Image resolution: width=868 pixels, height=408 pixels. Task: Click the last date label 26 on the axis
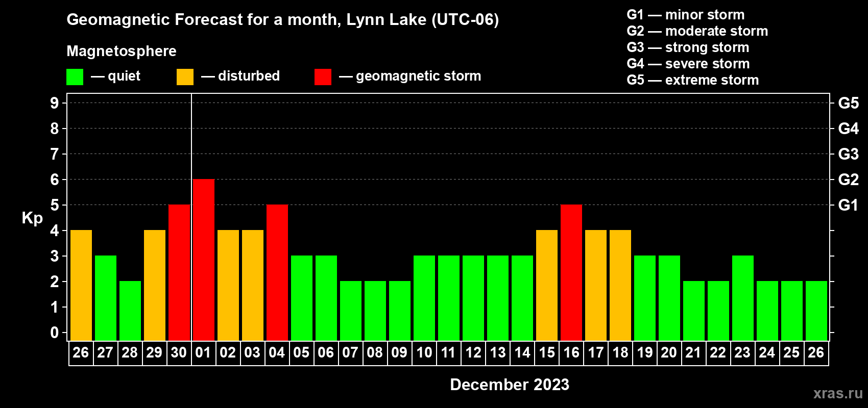point(816,352)
